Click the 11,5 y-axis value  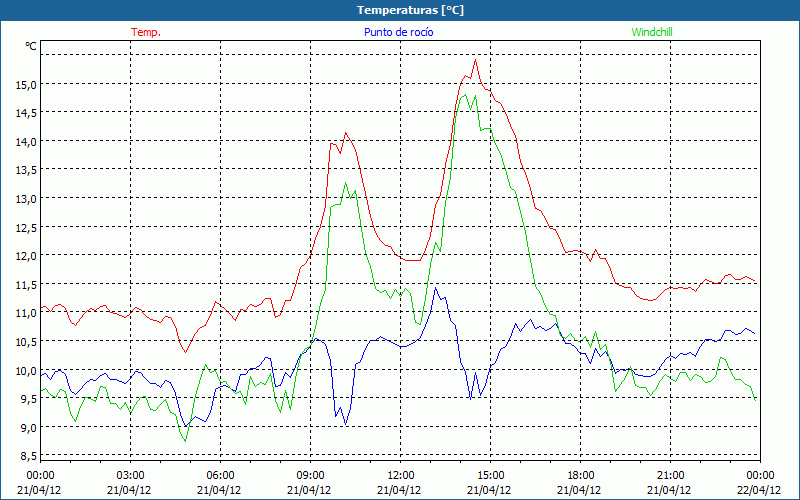coord(26,284)
